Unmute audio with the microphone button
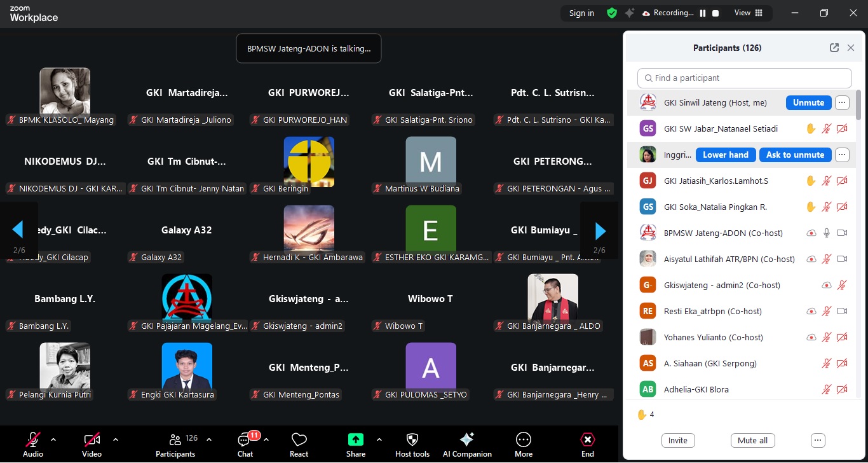868x463 pixels. (33, 439)
